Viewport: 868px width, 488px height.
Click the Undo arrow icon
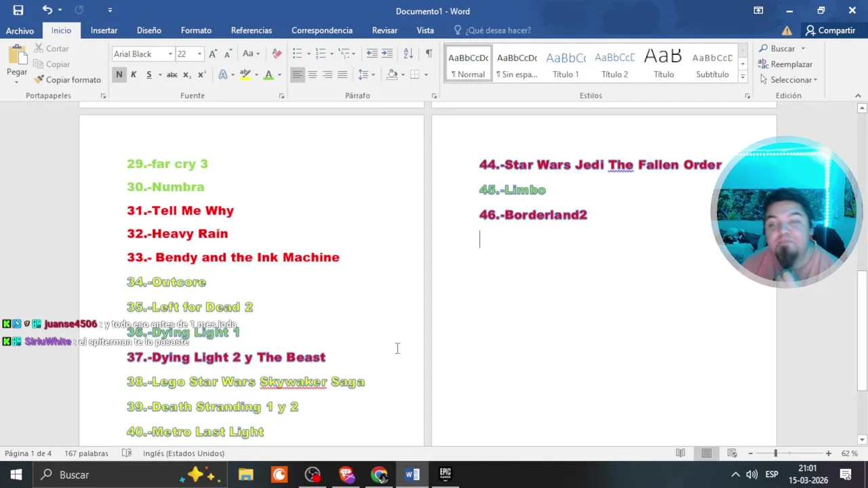[47, 10]
